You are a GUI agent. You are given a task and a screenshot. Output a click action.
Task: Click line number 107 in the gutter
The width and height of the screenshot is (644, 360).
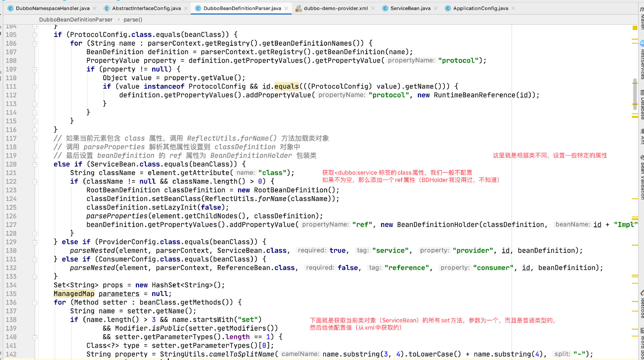[x=11, y=52]
